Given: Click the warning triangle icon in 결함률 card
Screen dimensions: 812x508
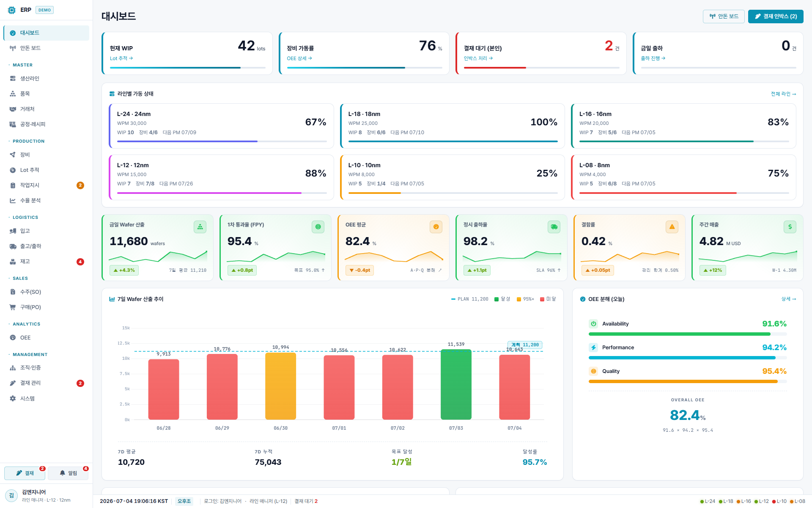Looking at the screenshot, I should [x=672, y=227].
